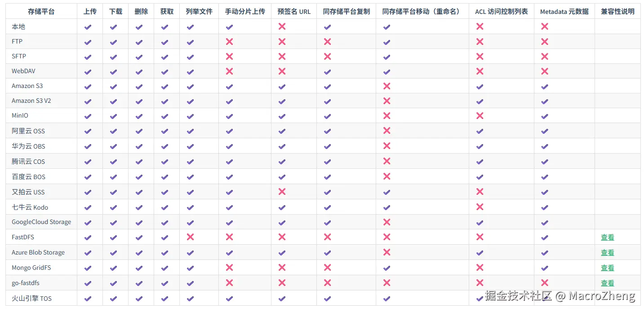Image resolution: width=644 pixels, height=312 pixels.
Task: Click the cross in 本地 row Metadata cell
Action: click(545, 26)
